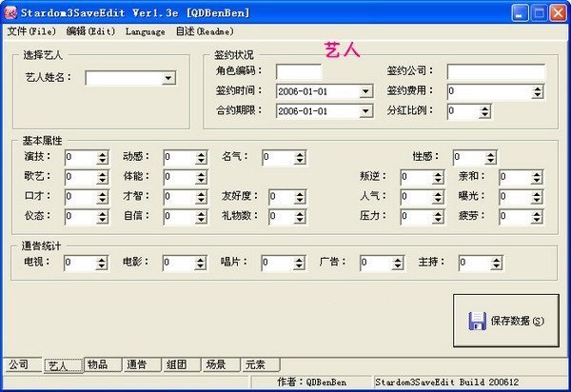Switch to the 组团 tab

point(176,364)
